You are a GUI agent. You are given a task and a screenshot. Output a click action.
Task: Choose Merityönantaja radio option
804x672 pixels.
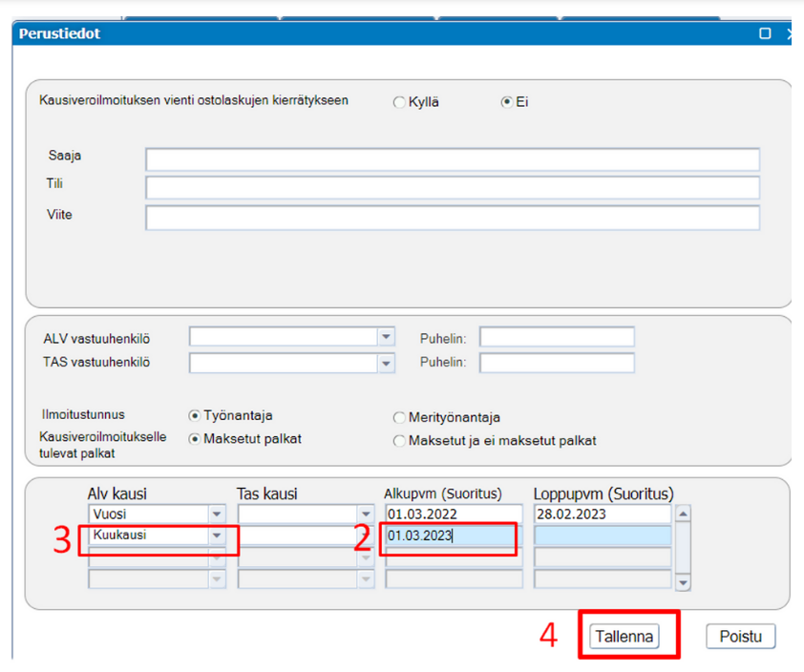tap(399, 418)
